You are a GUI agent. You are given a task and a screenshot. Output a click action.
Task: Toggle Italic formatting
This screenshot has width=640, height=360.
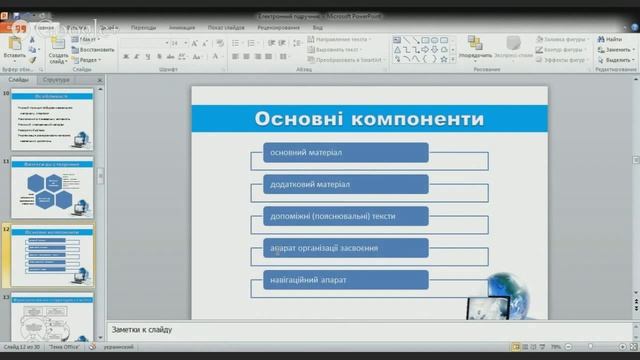click(137, 57)
